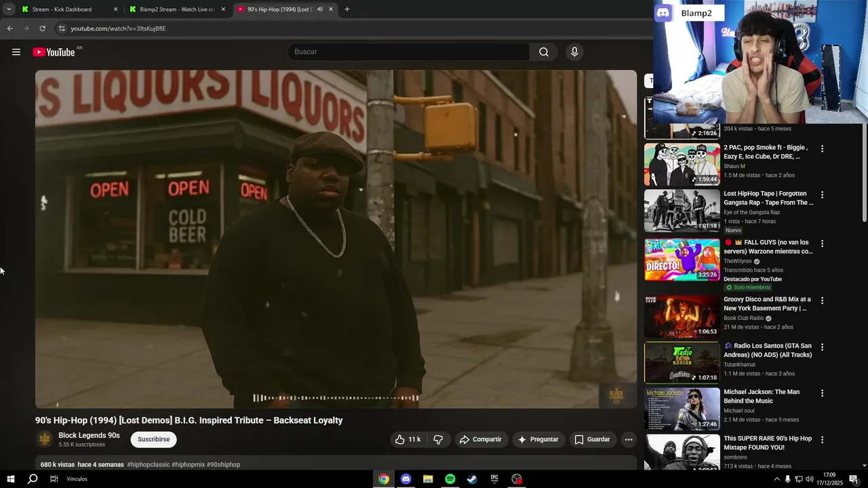Open the Vínculos taskbar toolbar
The height and width of the screenshot is (488, 868).
[x=77, y=479]
